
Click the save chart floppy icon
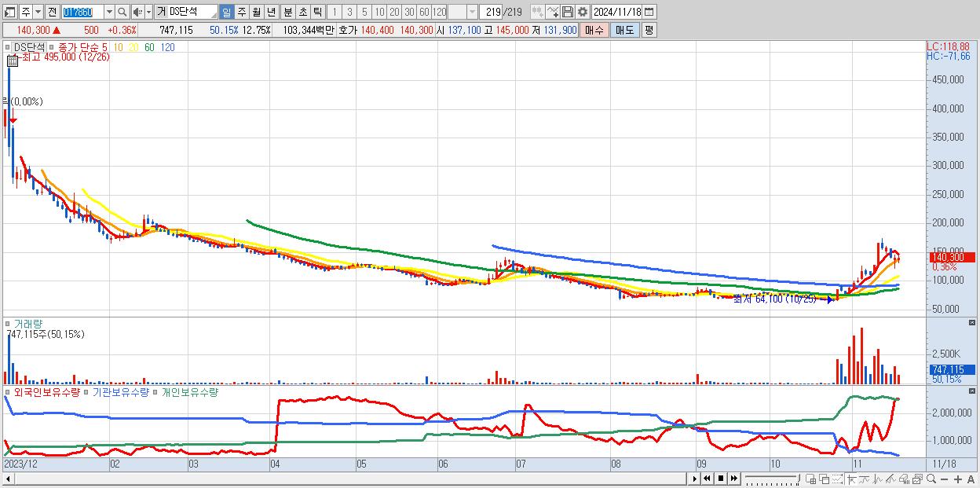567,12
